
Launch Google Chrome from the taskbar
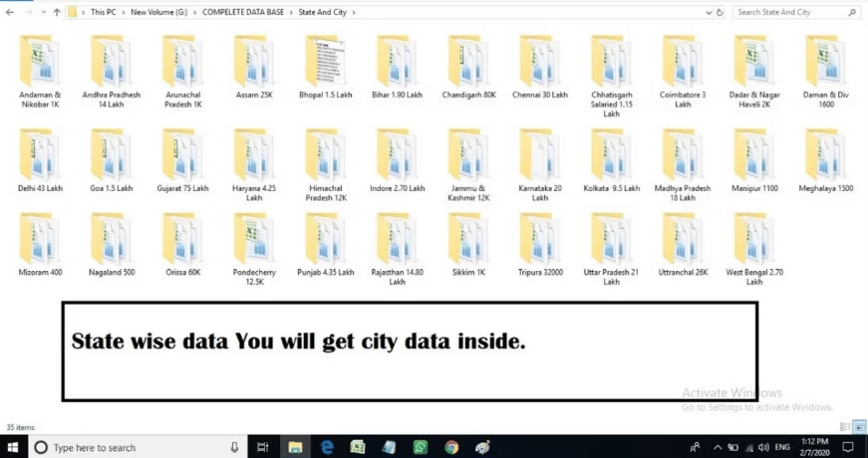[x=451, y=447]
